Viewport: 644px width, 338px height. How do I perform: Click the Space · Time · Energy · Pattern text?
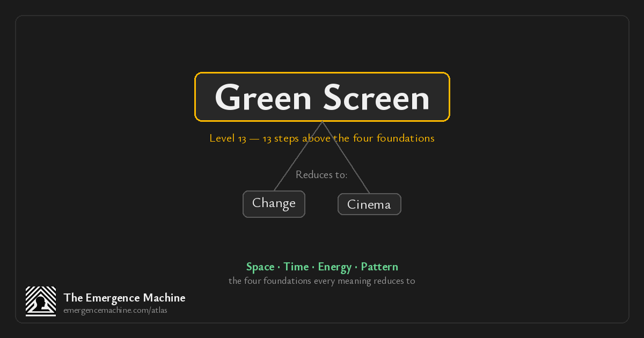click(322, 267)
